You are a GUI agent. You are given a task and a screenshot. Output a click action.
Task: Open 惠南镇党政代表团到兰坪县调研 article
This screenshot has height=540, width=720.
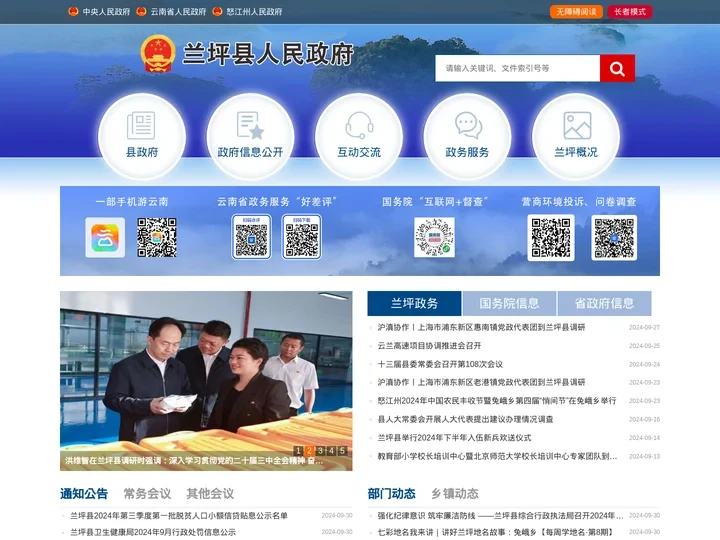click(481, 327)
